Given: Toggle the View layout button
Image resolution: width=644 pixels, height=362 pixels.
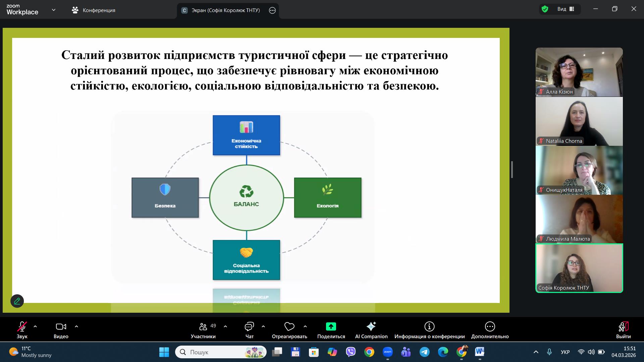Looking at the screenshot, I should (x=566, y=9).
